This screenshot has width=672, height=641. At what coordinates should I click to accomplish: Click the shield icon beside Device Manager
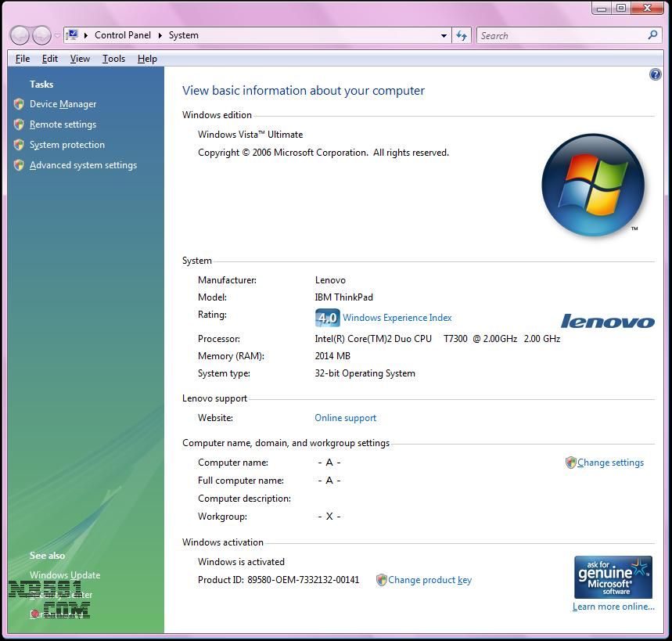coord(19,104)
